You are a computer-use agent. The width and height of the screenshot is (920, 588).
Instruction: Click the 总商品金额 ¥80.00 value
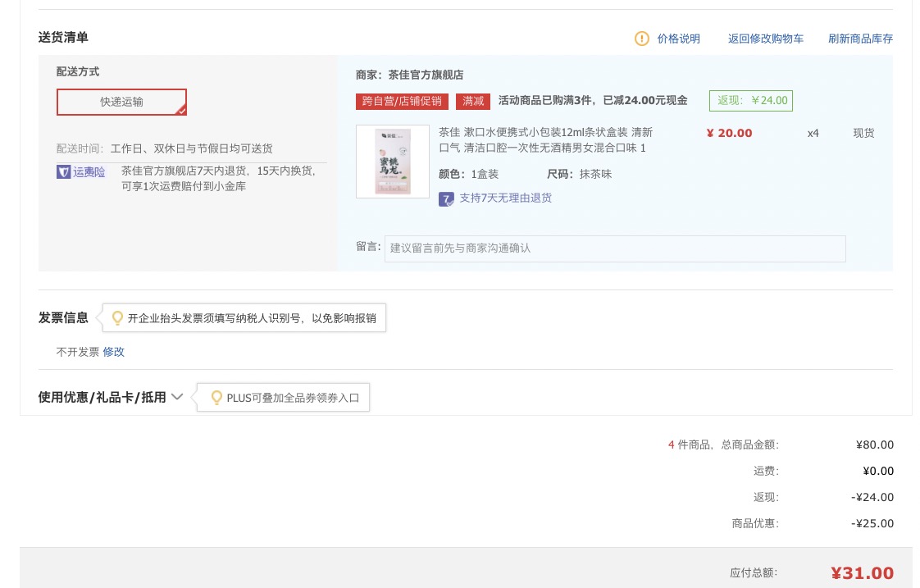[875, 444]
